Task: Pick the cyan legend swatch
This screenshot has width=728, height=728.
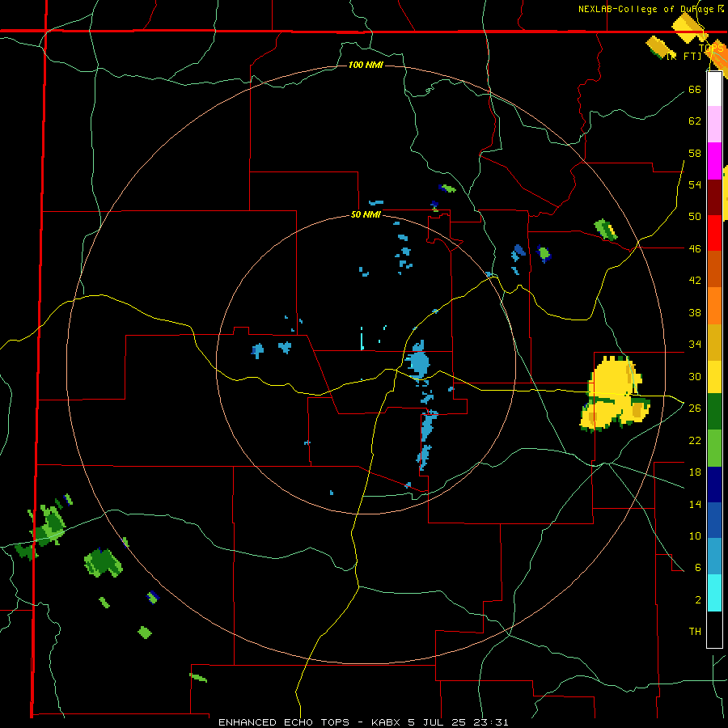Action: tap(714, 593)
